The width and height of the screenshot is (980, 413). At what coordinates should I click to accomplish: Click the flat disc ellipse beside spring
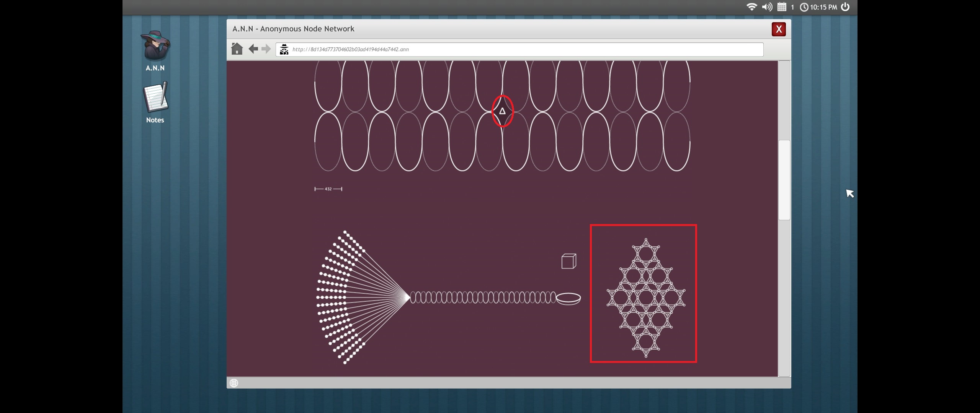(568, 298)
